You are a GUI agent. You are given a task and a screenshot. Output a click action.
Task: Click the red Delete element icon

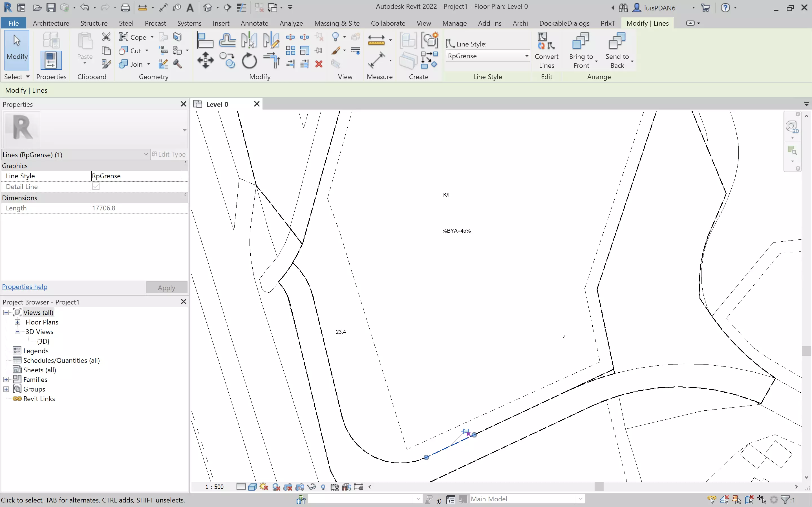319,64
